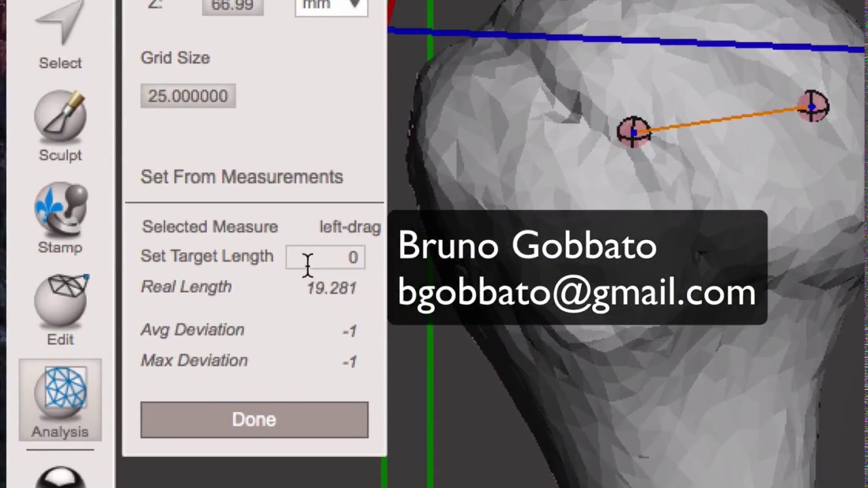Choose the Select tool arrow icon
Viewport: 868px width, 488px height.
click(60, 24)
